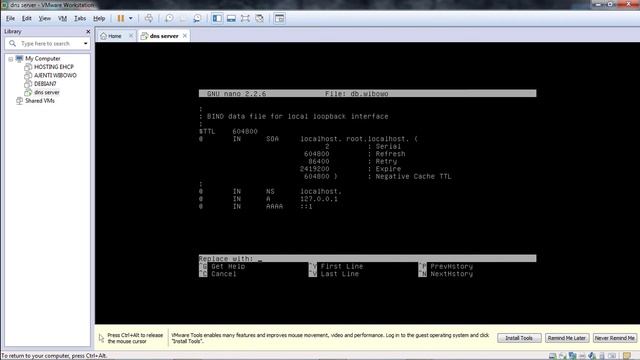Open the snapshot manager icon
The height and width of the screenshot is (360, 640).
[x=197, y=18]
